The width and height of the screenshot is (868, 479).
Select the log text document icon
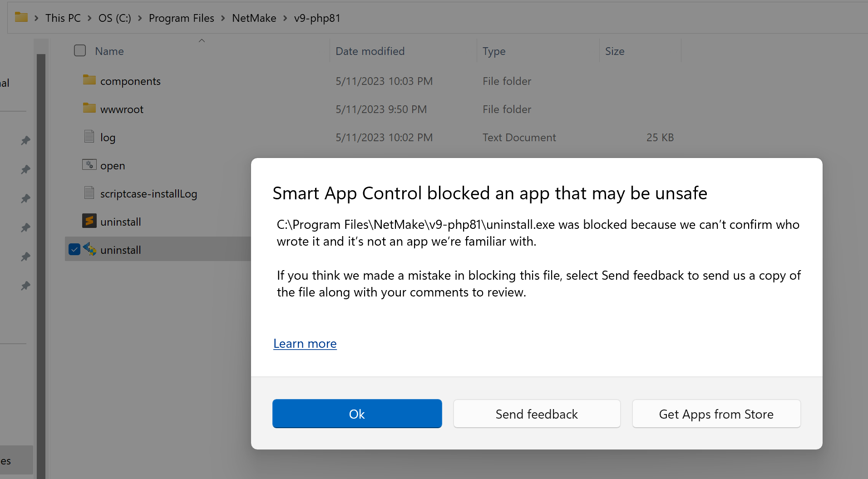click(x=89, y=137)
